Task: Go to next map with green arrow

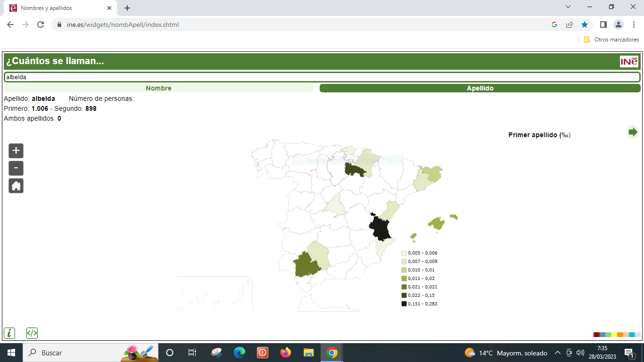Action: [633, 132]
